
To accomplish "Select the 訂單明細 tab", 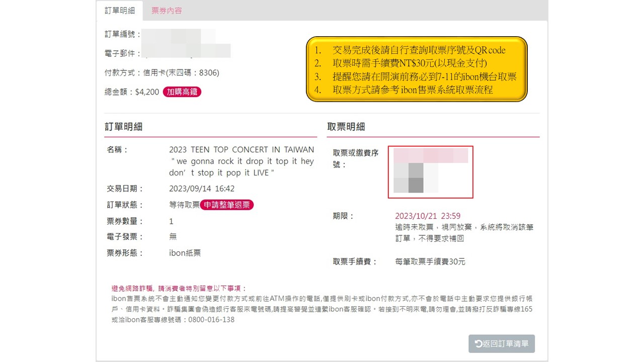I will [120, 11].
